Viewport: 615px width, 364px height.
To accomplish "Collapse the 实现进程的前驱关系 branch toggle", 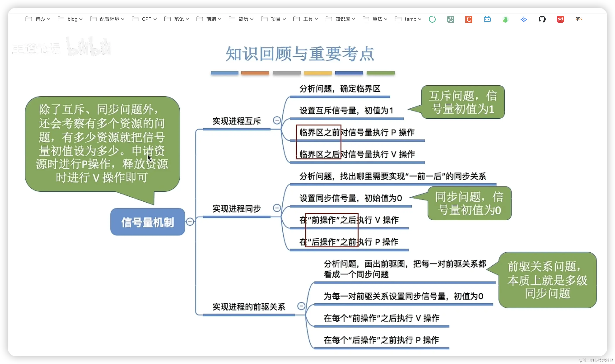I will click(x=301, y=306).
